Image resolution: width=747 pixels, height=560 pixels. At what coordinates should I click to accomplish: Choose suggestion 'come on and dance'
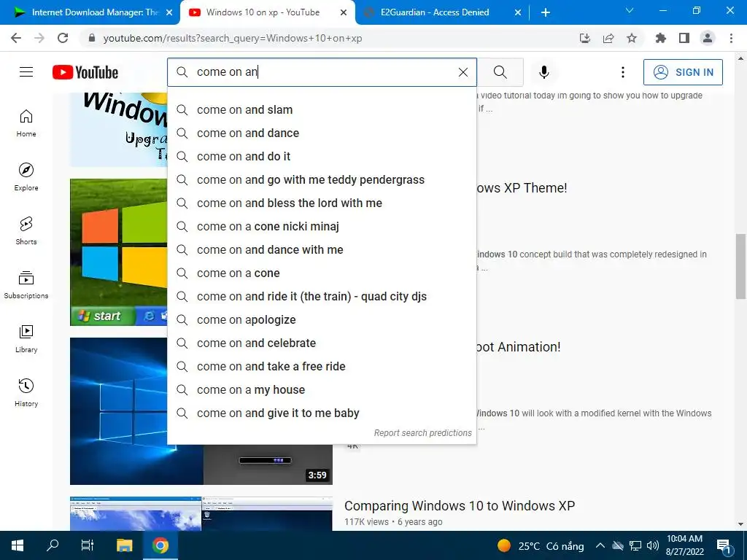(x=322, y=133)
